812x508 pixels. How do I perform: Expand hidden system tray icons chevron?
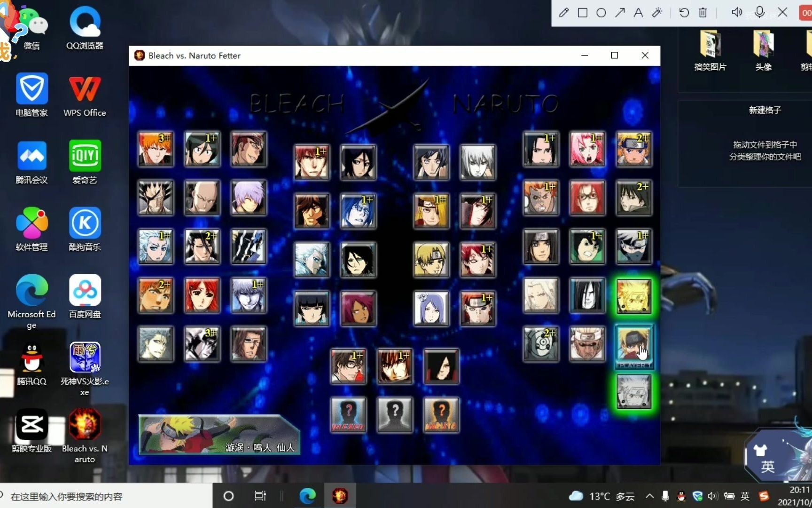650,496
